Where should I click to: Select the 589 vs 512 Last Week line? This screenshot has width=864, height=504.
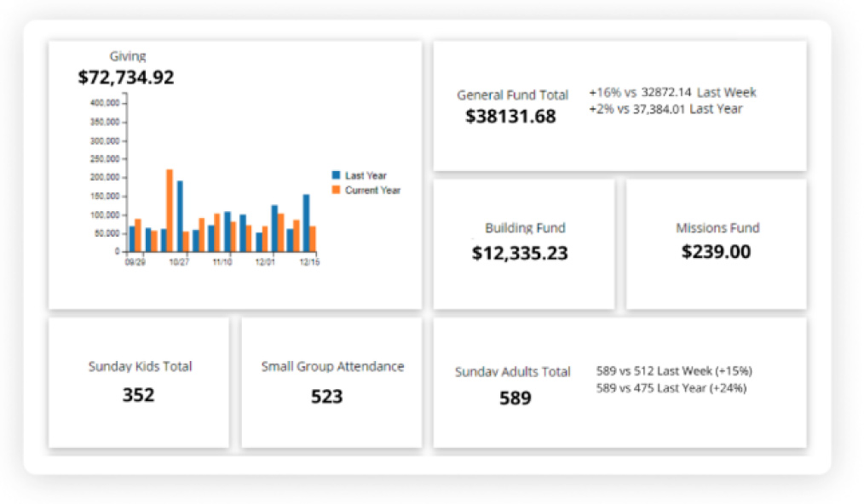tap(673, 371)
